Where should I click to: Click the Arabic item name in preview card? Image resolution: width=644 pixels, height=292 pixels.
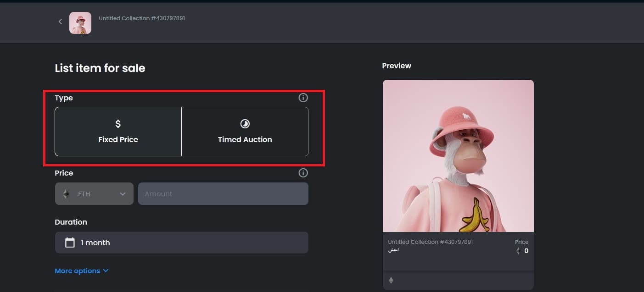(393, 250)
